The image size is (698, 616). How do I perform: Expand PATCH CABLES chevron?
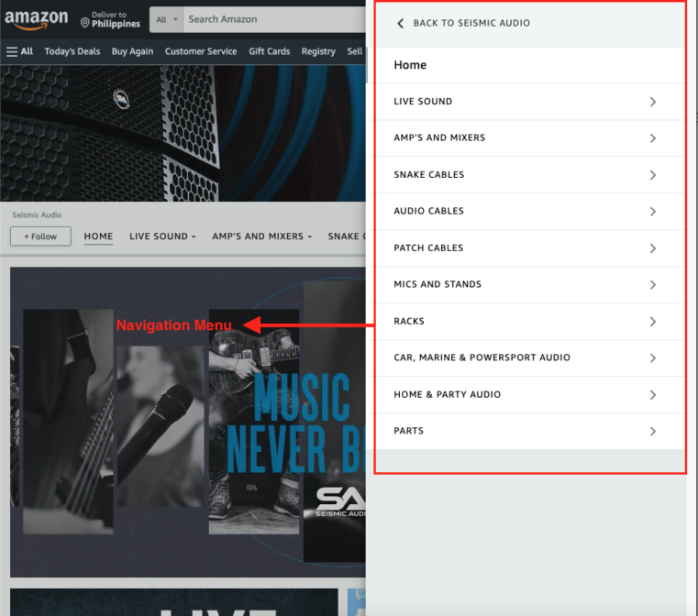[x=652, y=248]
